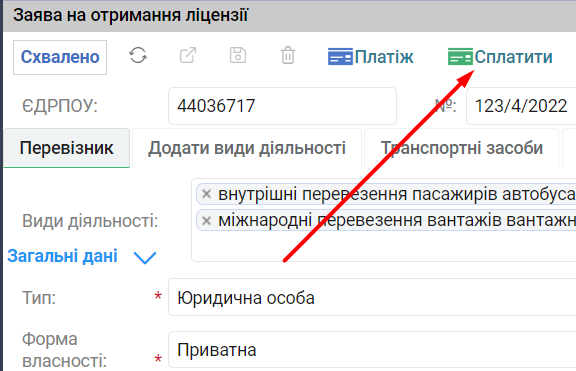
Task: Click the № field showing 123/4/2022
Action: (521, 106)
